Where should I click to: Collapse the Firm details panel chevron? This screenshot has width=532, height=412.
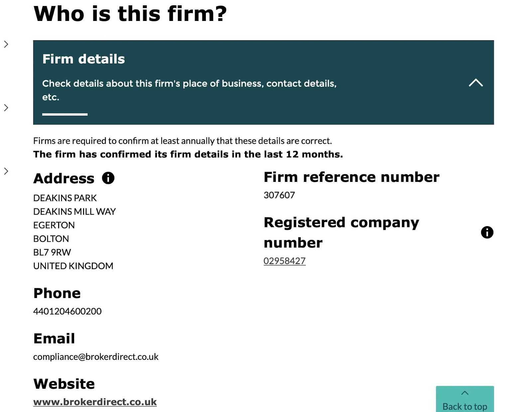[x=476, y=82]
